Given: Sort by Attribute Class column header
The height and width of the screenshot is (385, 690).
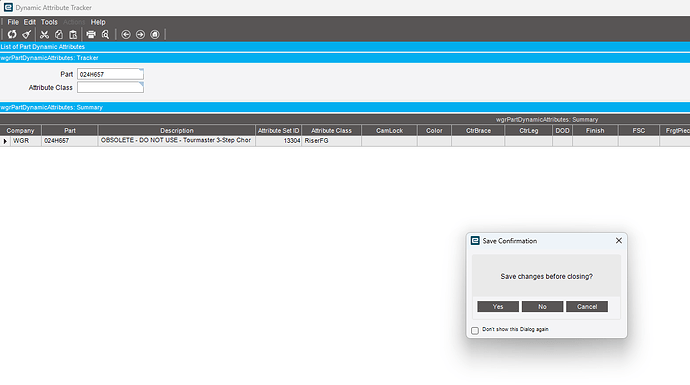Looking at the screenshot, I should tap(331, 130).
